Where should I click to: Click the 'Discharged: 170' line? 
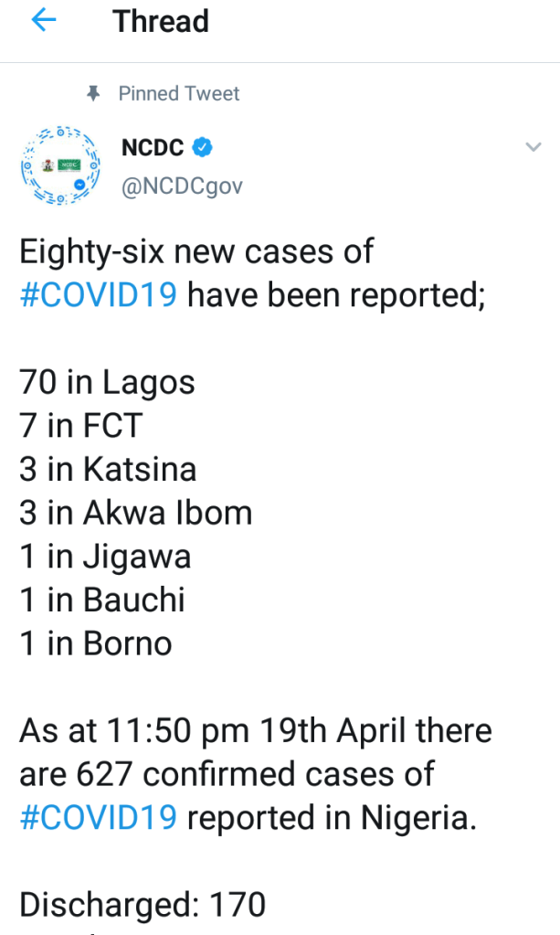click(143, 905)
